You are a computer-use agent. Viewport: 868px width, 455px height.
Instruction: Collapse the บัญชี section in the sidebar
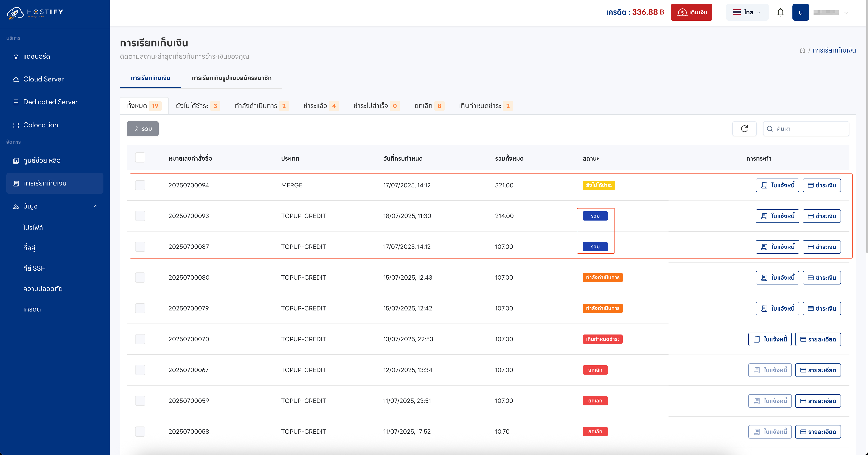click(x=96, y=206)
